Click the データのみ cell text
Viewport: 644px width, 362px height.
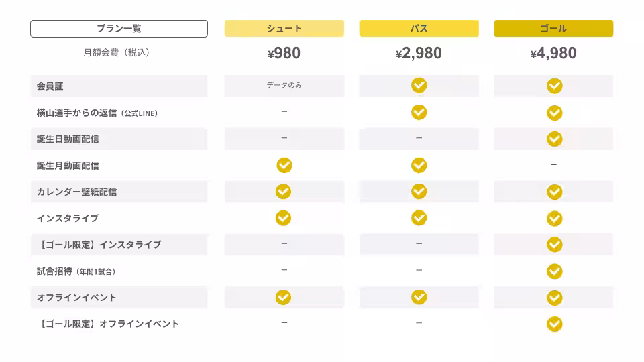[x=284, y=85]
